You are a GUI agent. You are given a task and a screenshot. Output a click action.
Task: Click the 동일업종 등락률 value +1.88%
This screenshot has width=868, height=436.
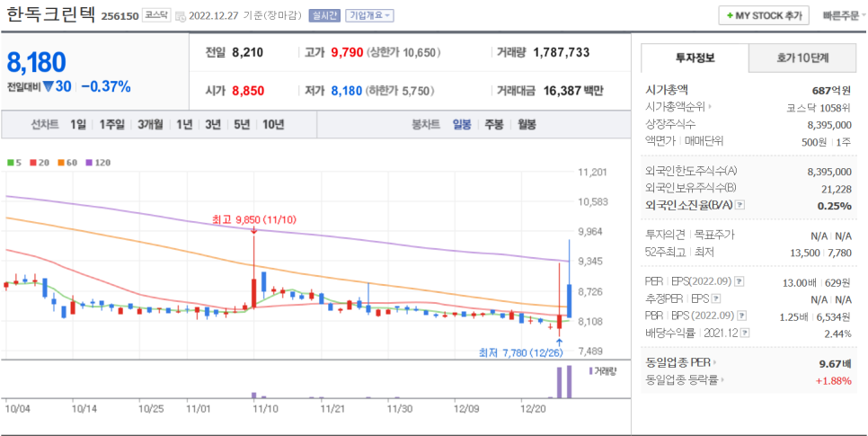click(833, 380)
